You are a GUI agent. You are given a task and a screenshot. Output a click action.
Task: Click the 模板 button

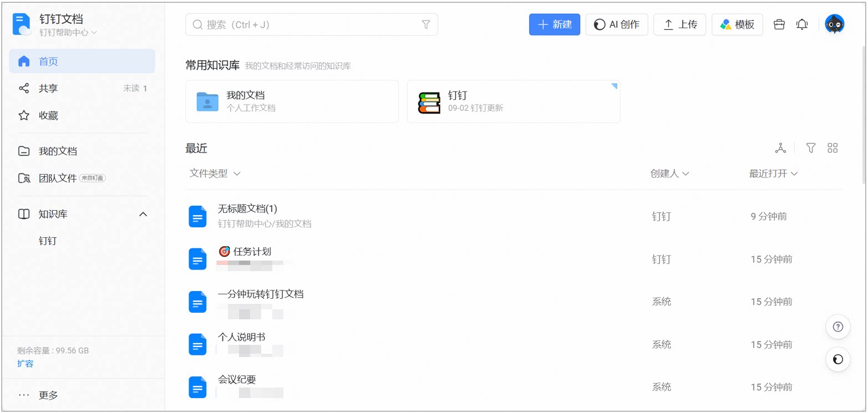(x=737, y=24)
